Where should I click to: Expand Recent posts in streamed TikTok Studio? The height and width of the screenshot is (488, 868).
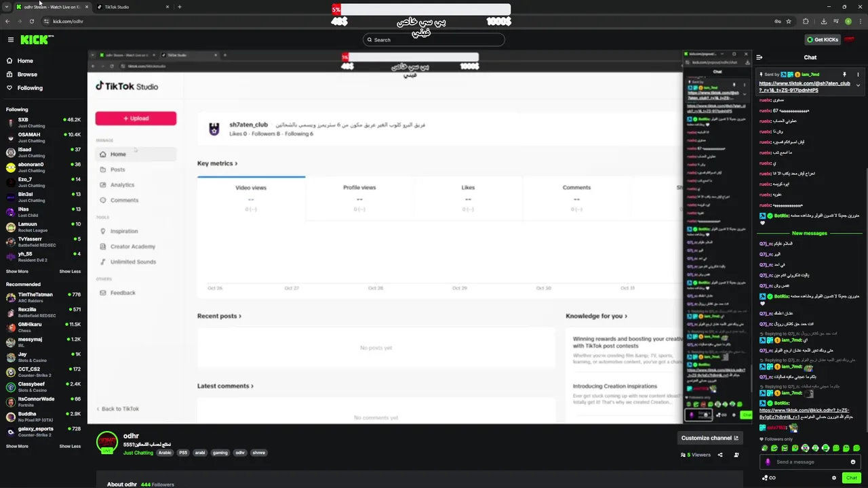coord(219,316)
